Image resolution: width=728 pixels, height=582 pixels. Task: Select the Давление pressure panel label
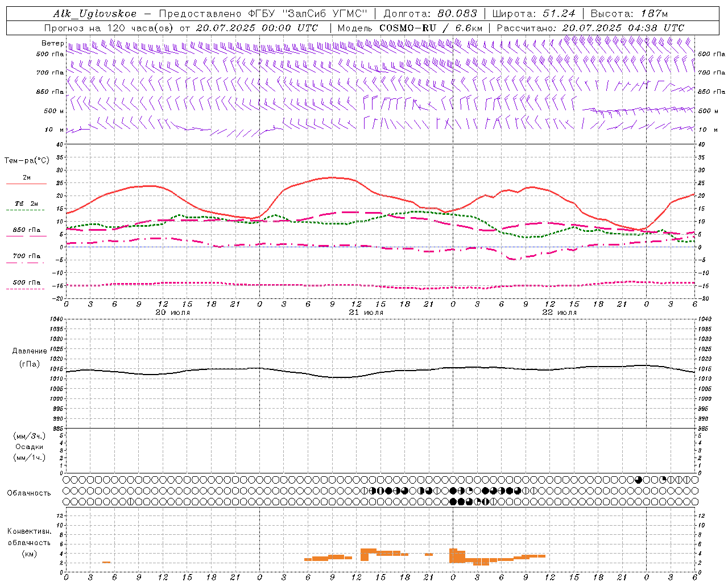(x=30, y=351)
